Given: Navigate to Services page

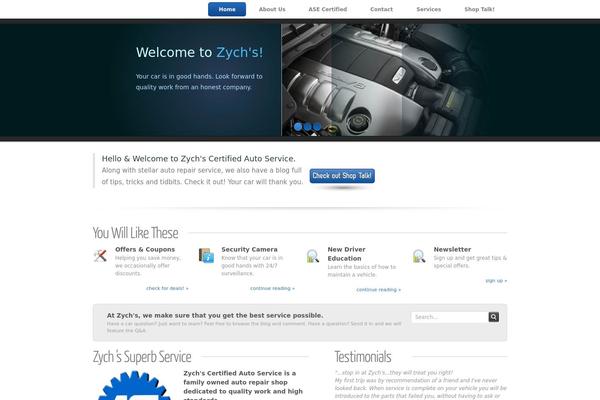Looking at the screenshot, I should click(429, 9).
